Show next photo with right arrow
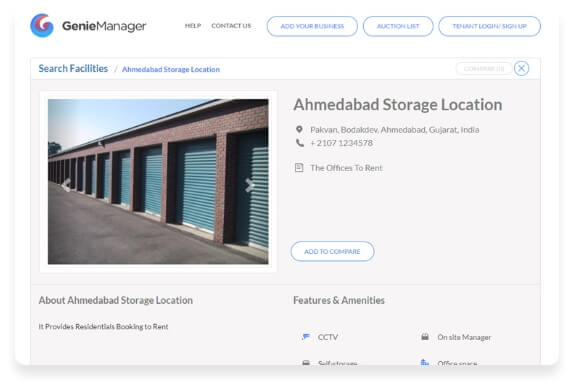Image resolution: width=574 pixels, height=390 pixels. [250, 185]
